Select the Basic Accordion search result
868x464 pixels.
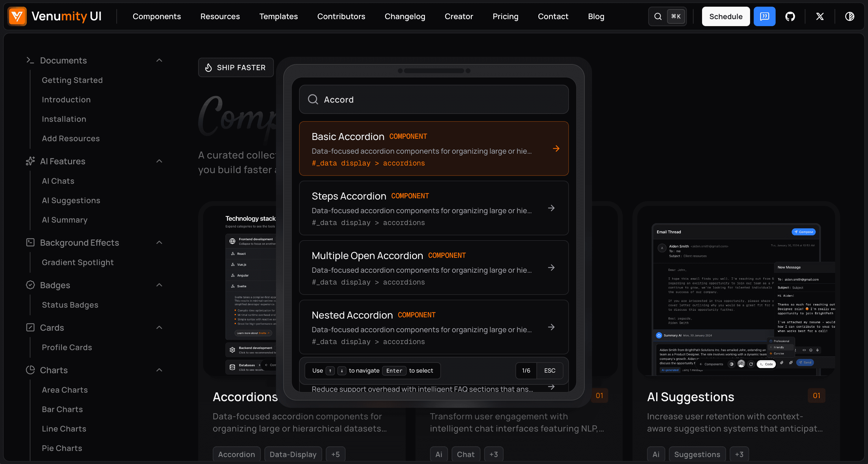434,148
